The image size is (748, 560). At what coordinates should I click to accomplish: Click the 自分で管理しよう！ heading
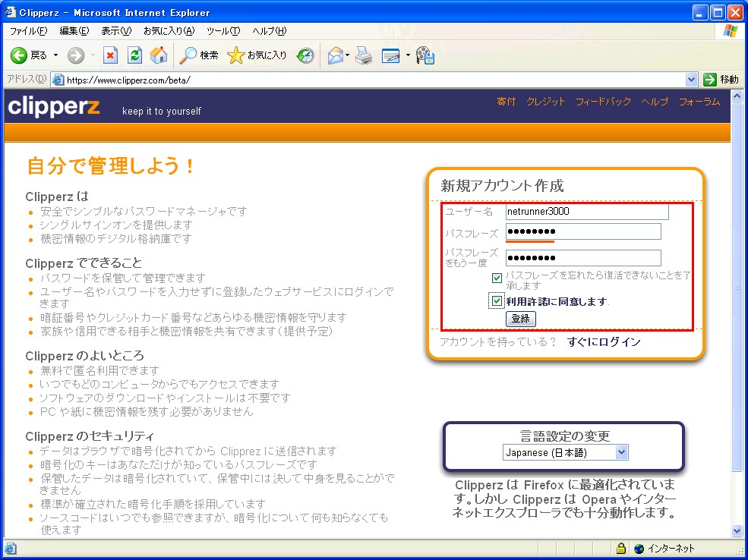point(111,166)
